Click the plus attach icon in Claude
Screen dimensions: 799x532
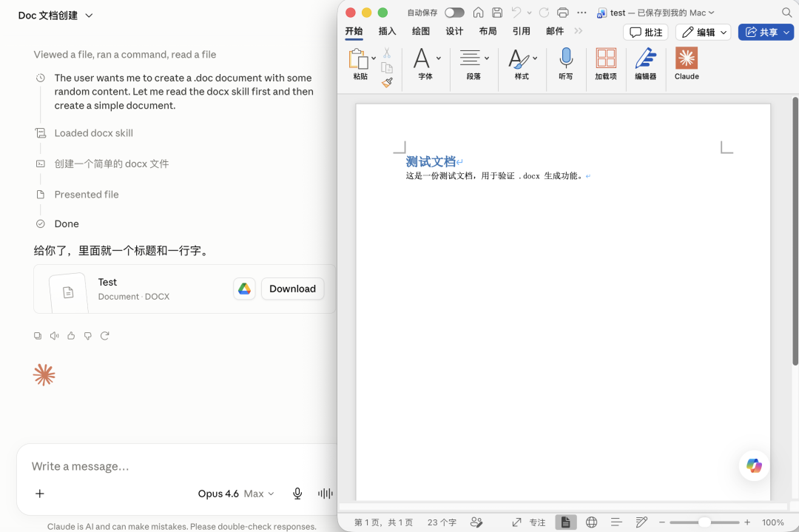point(40,494)
